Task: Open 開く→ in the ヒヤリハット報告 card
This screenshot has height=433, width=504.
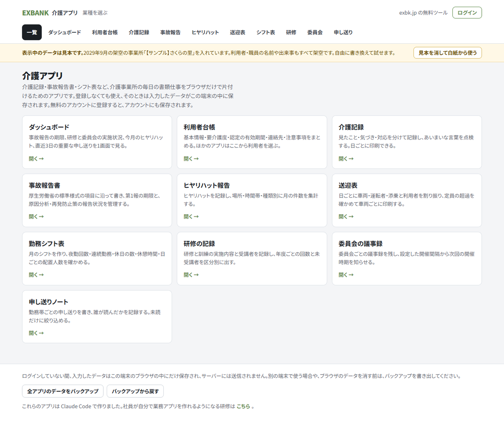Action: [191, 217]
